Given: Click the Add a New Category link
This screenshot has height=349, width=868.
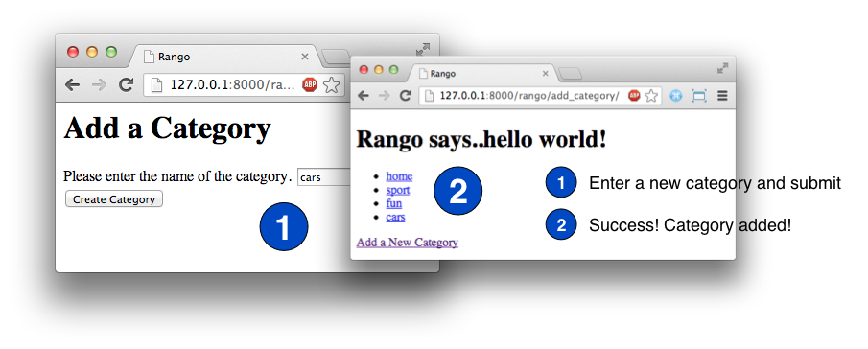Looking at the screenshot, I should tap(408, 243).
